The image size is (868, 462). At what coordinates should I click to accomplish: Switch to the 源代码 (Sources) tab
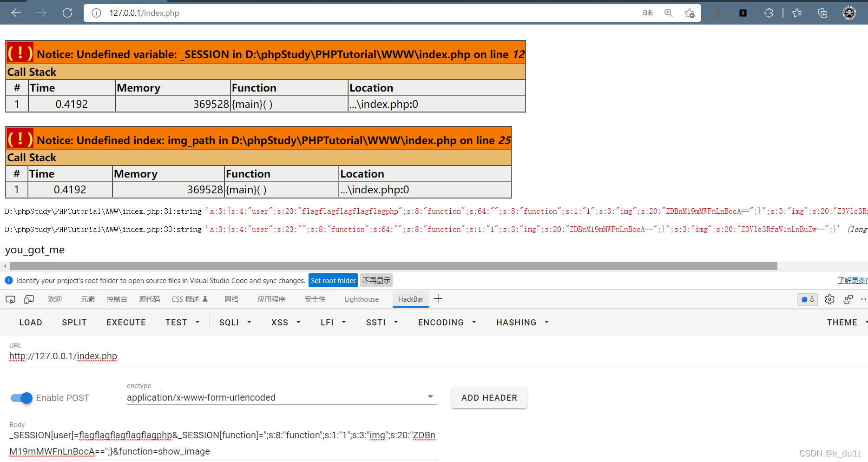coord(149,299)
